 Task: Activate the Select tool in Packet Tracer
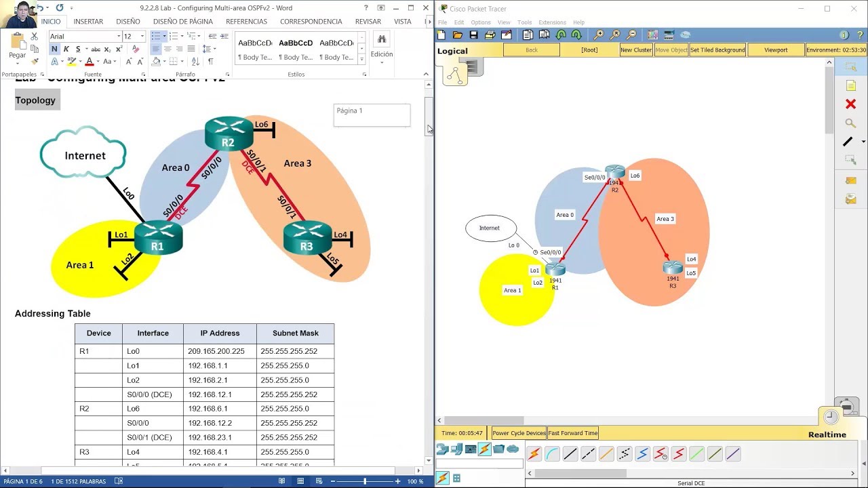pos(850,66)
